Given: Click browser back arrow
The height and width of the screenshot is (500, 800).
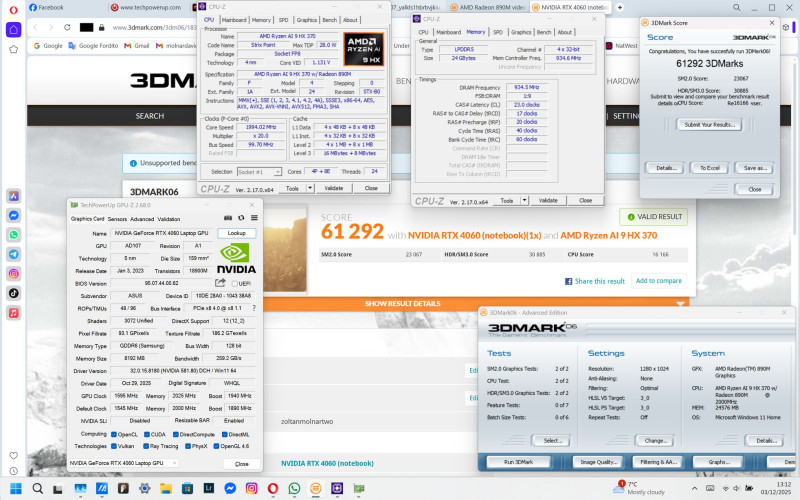Looking at the screenshot, I should click(x=35, y=28).
